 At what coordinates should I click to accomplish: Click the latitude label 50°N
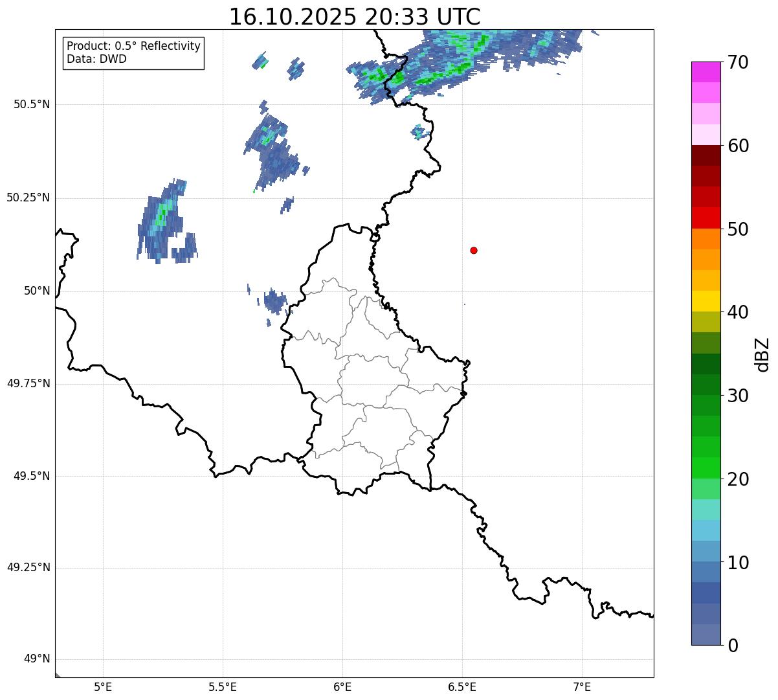point(37,291)
